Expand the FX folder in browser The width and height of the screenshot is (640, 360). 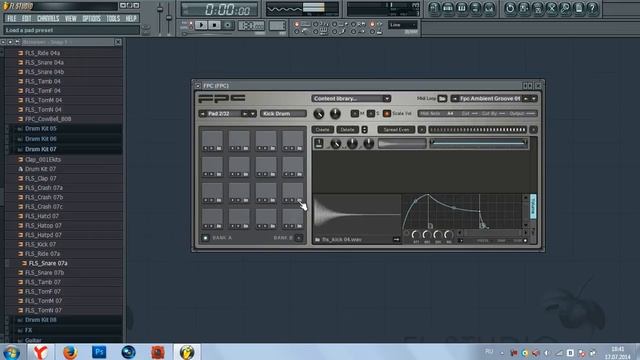pos(28,330)
